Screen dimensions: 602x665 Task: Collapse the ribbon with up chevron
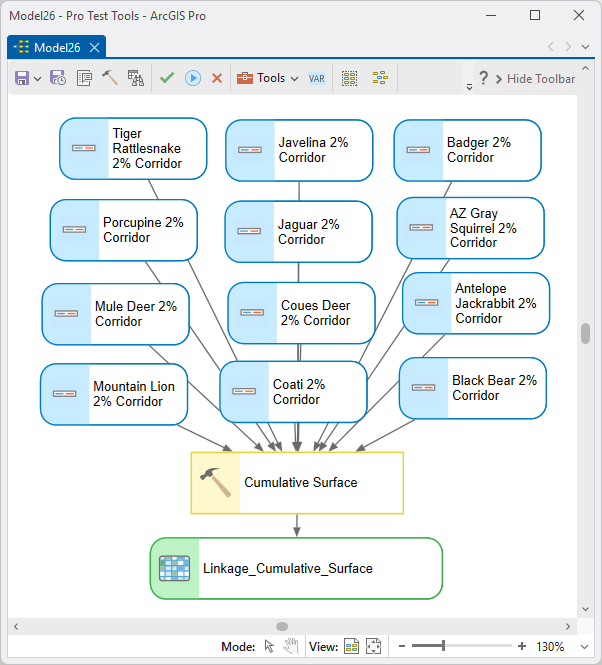[585, 68]
